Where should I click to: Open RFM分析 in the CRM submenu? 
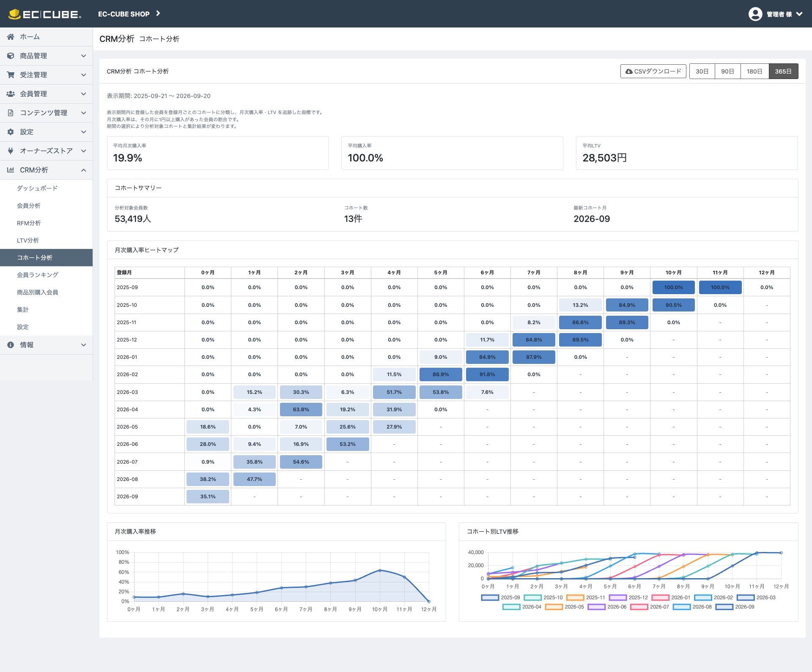29,223
